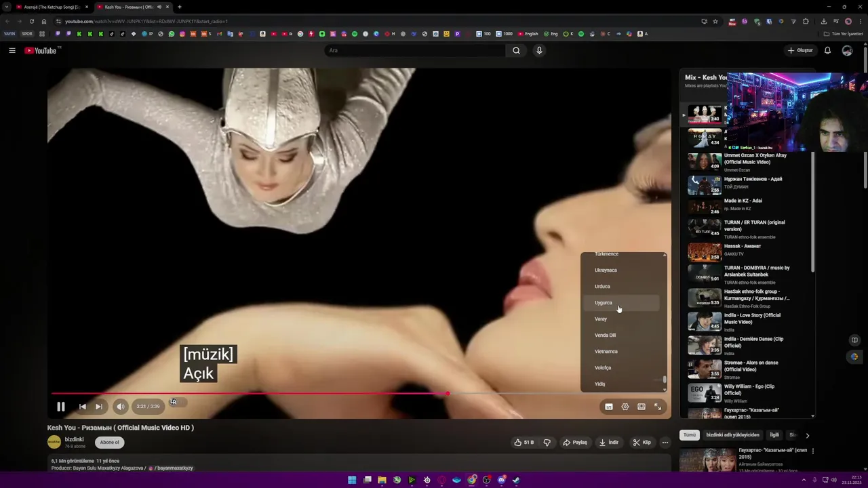Open Tüm Yer İşaretleri bookmarks folder
The height and width of the screenshot is (488, 868).
click(844, 34)
